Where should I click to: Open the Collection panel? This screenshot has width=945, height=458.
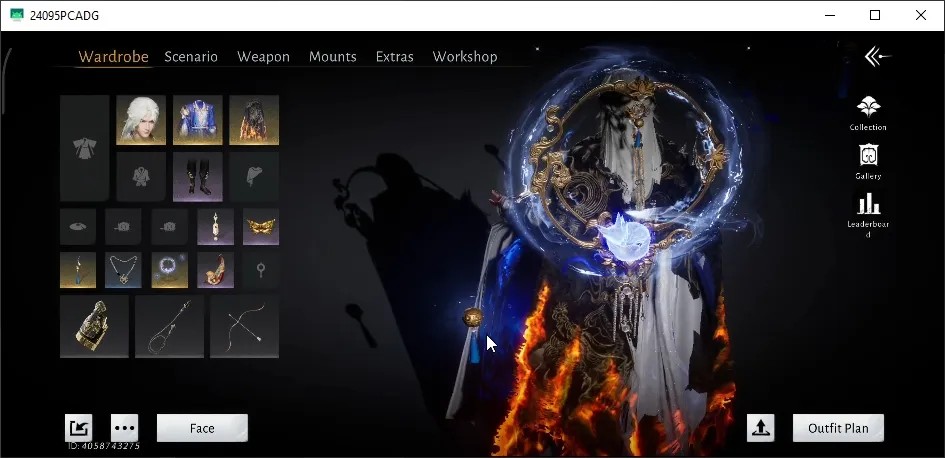click(x=868, y=113)
